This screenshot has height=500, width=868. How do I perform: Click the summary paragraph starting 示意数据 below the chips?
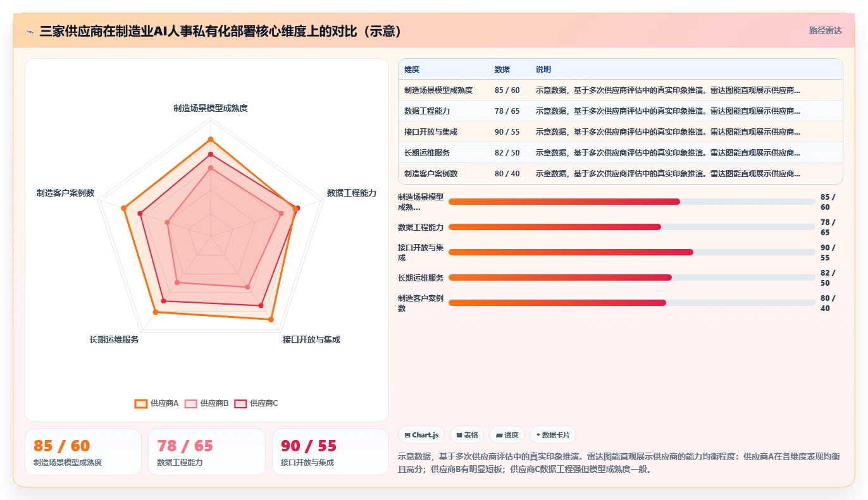pyautogui.click(x=620, y=463)
